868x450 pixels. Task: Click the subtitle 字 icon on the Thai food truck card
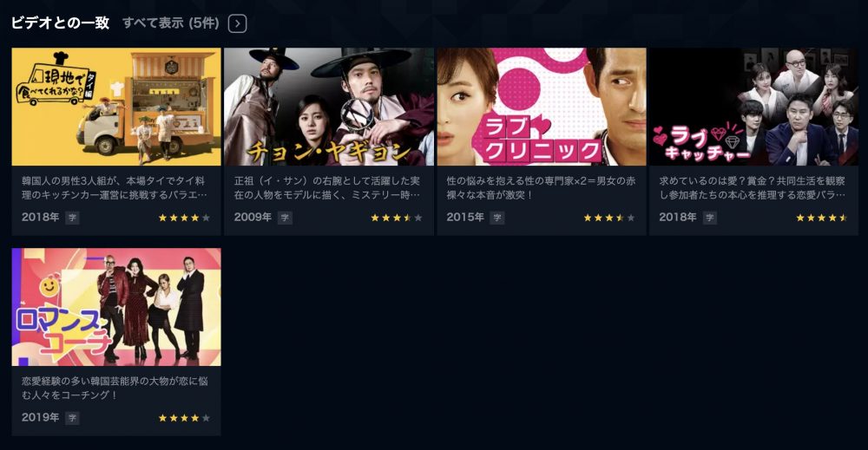(x=73, y=218)
